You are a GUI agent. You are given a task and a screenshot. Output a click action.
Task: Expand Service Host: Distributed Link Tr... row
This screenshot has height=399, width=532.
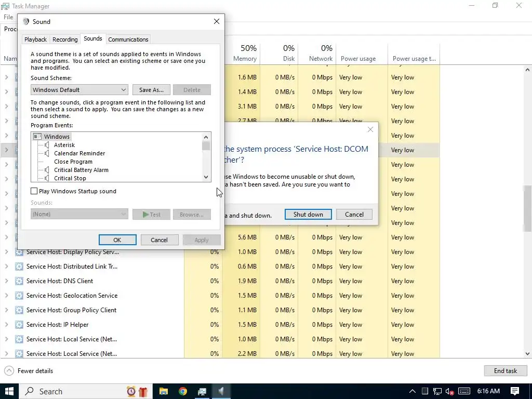pos(6,267)
